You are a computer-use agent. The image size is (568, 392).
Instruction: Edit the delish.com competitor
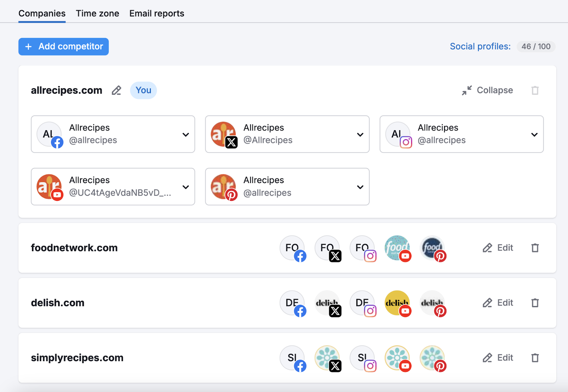[498, 303]
